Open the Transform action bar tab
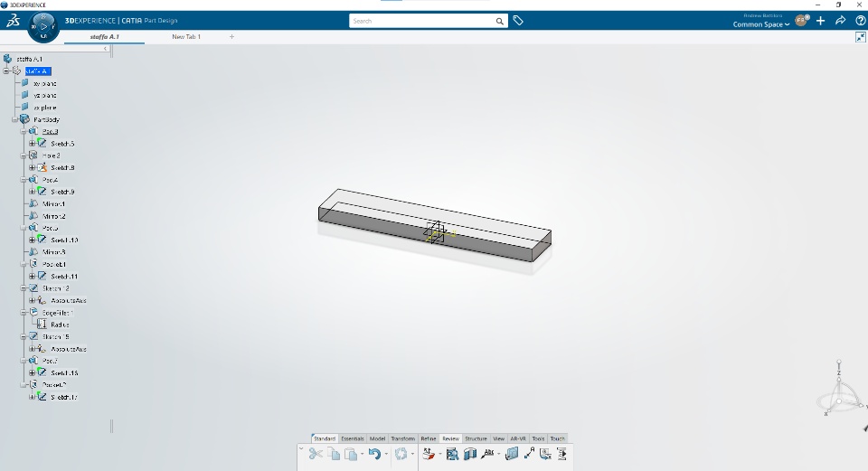The height and width of the screenshot is (471, 868). point(402,438)
